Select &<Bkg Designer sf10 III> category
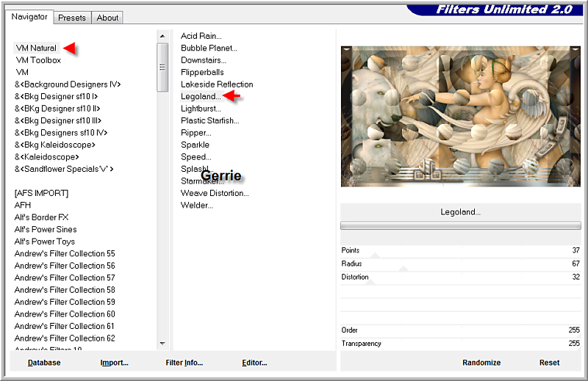 [x=58, y=120]
